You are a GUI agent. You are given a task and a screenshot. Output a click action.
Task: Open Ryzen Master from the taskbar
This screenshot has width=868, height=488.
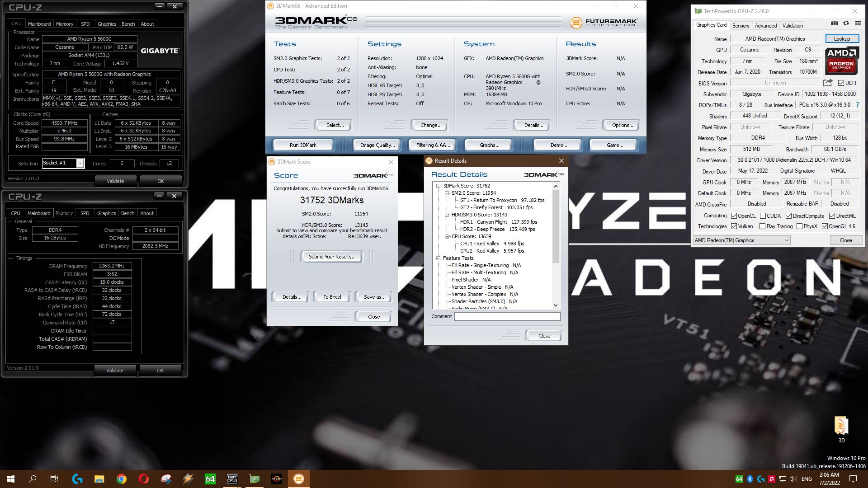[277, 479]
